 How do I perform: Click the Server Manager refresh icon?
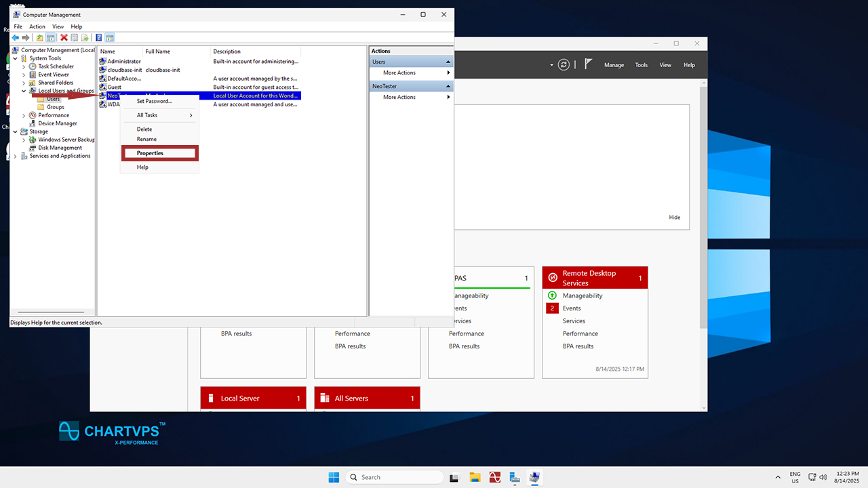pos(564,65)
